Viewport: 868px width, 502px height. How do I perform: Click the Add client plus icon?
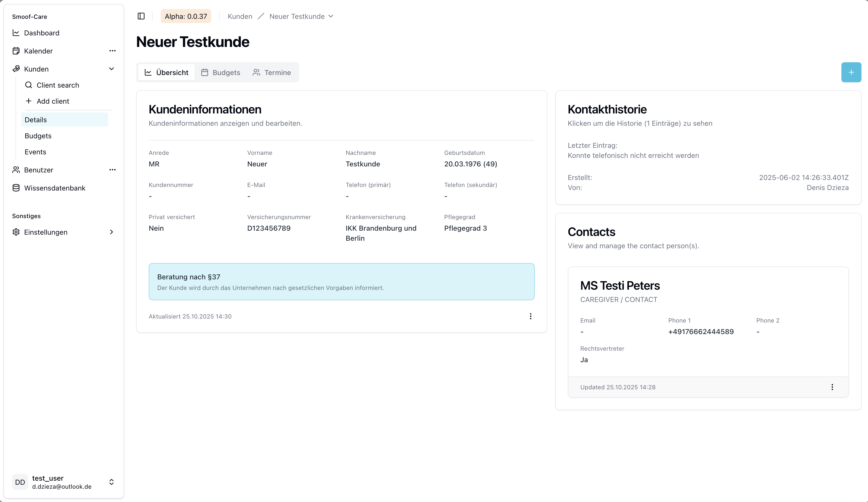point(29,101)
